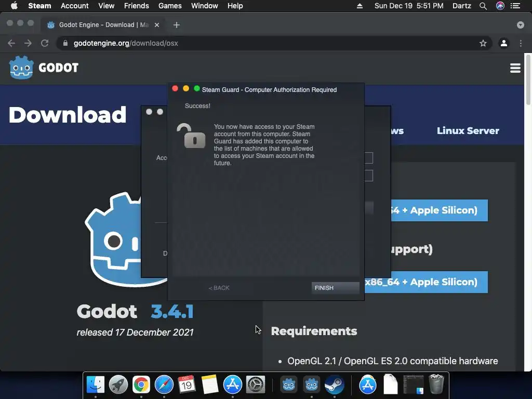Click the browser forward arrow
This screenshot has height=399, width=532.
coord(28,43)
